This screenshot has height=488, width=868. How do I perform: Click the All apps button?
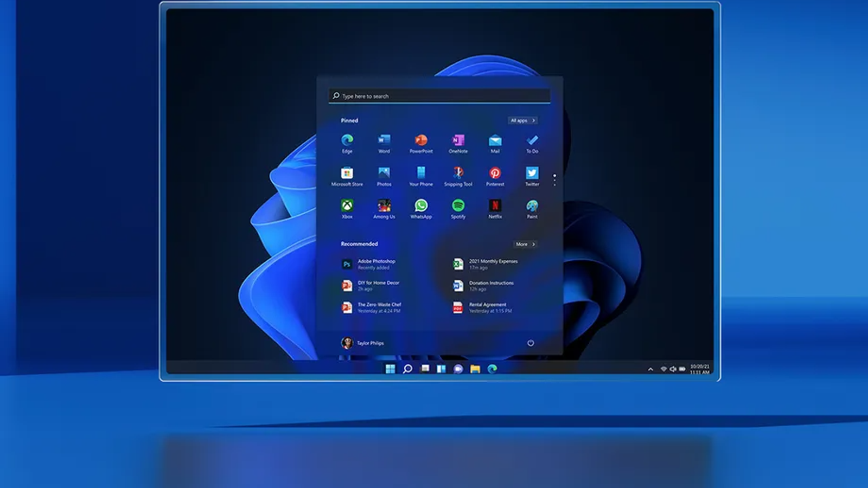(x=523, y=120)
